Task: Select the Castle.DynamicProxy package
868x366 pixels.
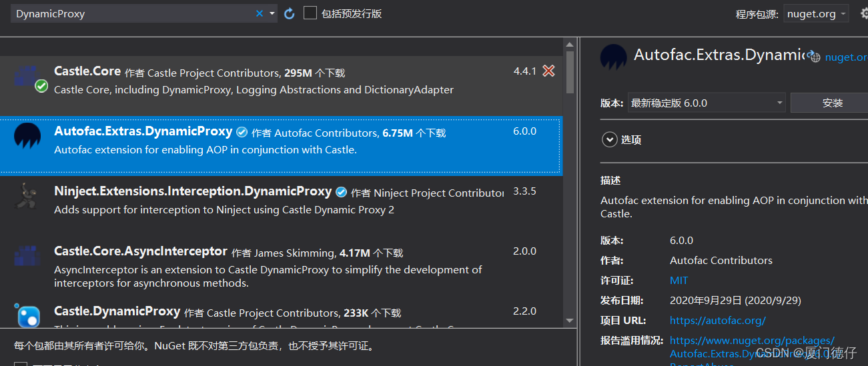Action: point(281,312)
